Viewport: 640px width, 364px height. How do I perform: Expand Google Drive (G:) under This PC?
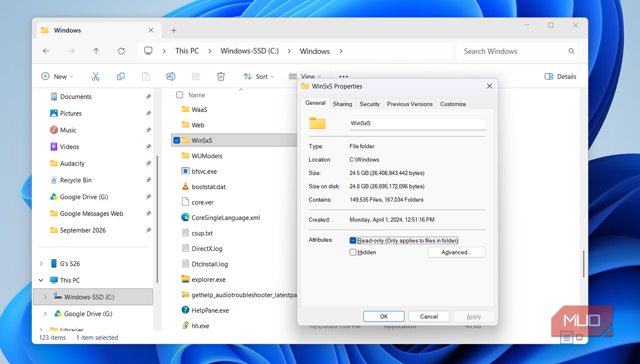click(x=45, y=314)
